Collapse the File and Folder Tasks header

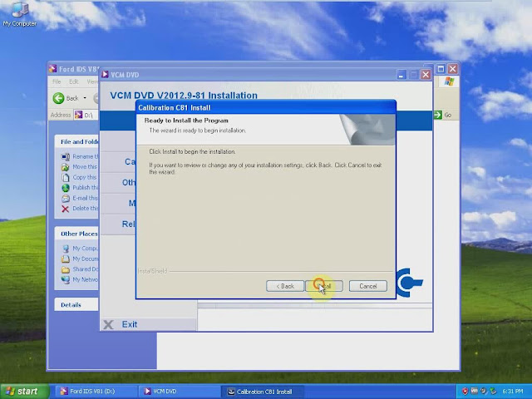[x=76, y=141]
